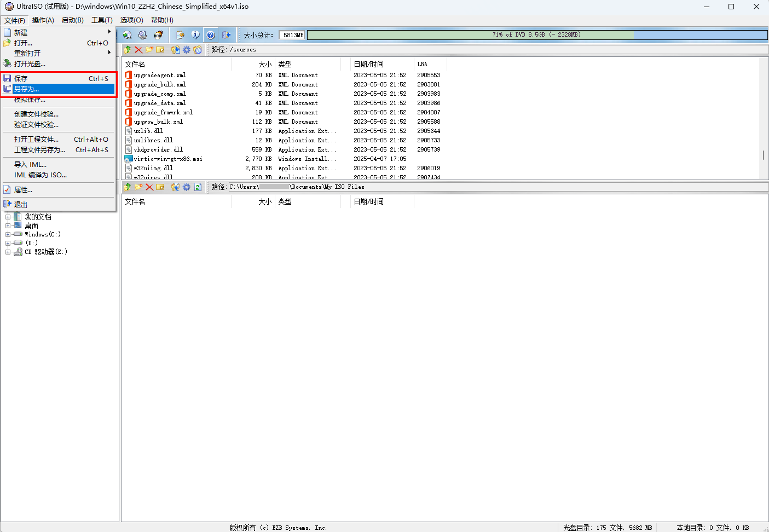Select 打开光盘... menu entry
The height and width of the screenshot is (532, 769).
[58, 63]
